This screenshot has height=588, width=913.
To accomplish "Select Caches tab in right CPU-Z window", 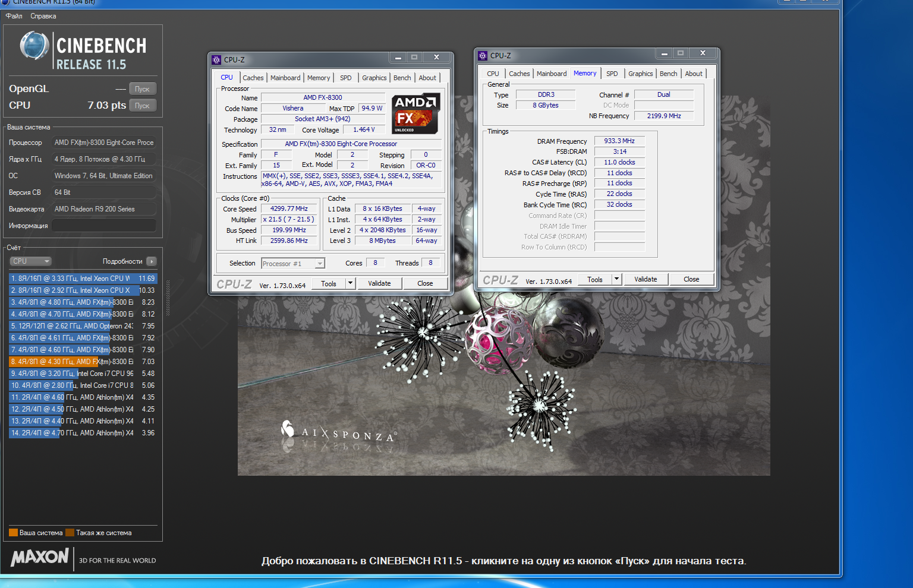I will (519, 74).
